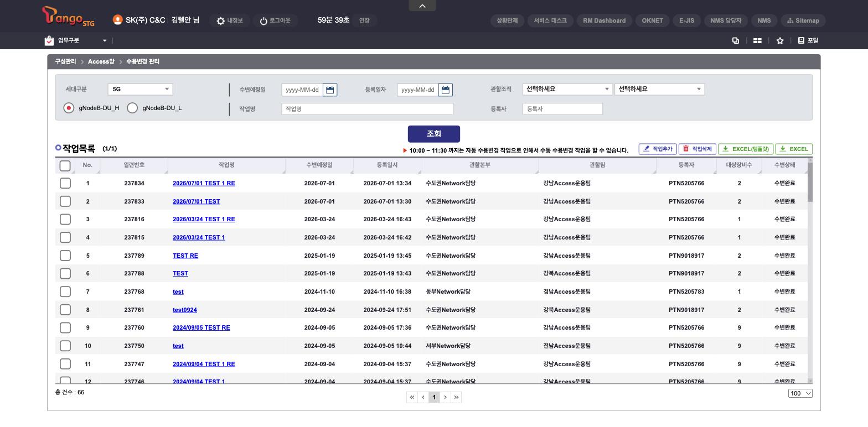Go to the next page arrow

click(x=445, y=397)
